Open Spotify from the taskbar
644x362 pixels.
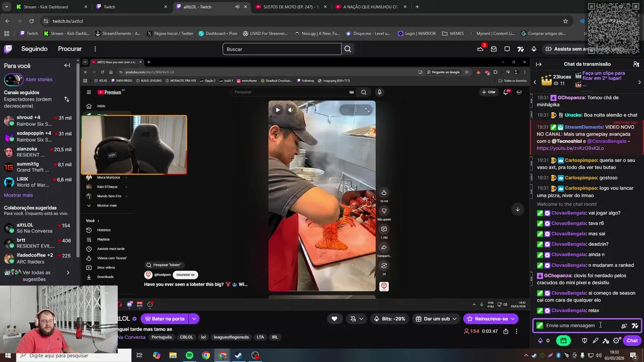click(189, 355)
